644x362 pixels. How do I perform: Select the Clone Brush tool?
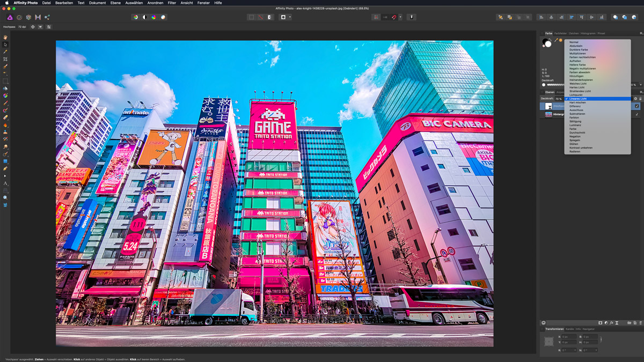pos(5,132)
